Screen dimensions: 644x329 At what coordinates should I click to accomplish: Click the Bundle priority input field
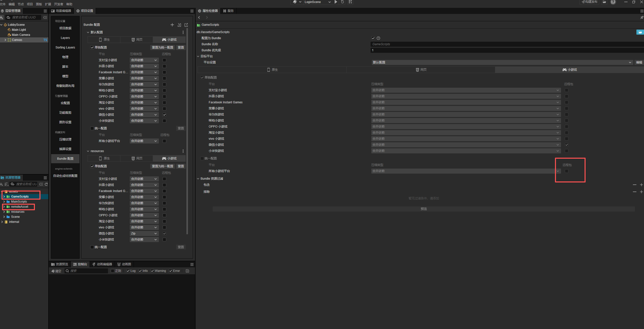pos(506,50)
